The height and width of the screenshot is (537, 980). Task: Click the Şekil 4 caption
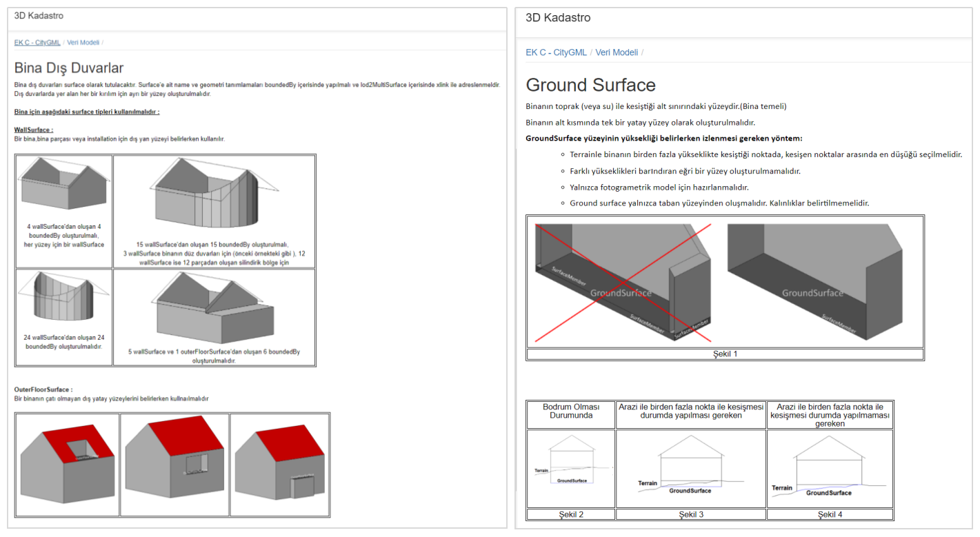click(x=830, y=514)
